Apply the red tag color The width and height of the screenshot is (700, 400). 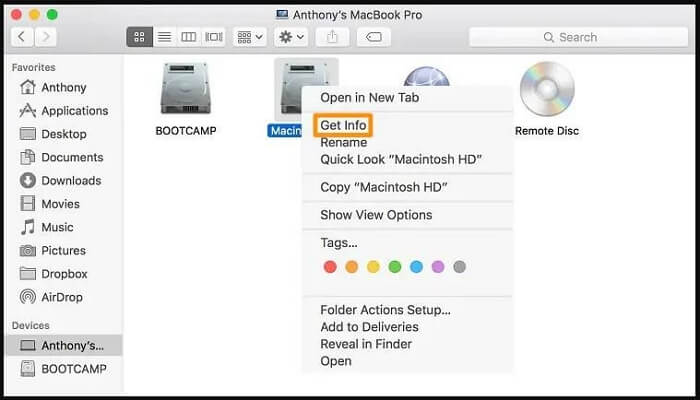330,267
